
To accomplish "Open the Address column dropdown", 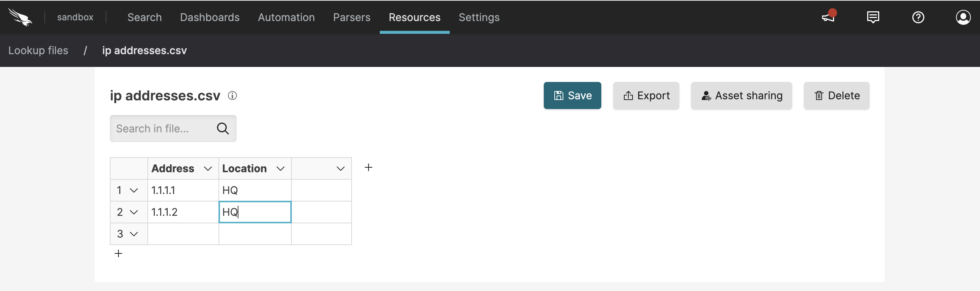I will pyautogui.click(x=207, y=168).
